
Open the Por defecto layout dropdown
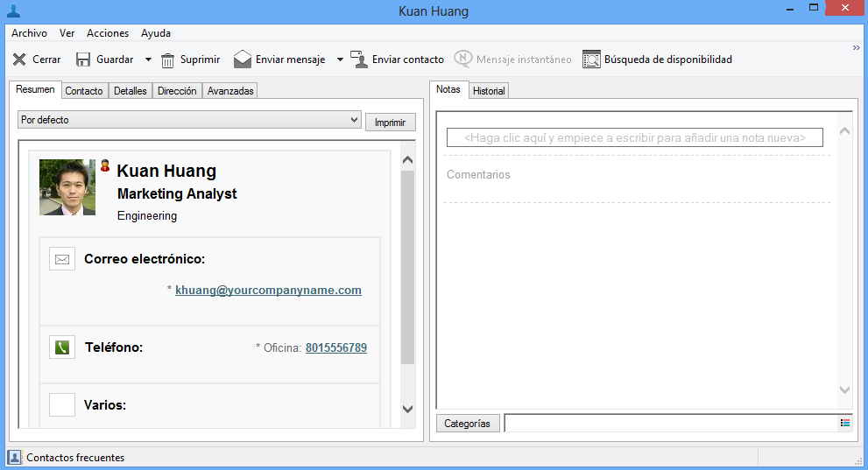click(189, 120)
